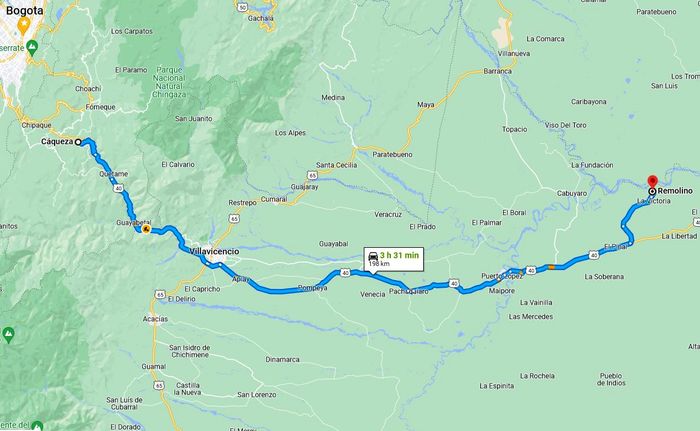This screenshot has height=431, width=700.
Task: Click the Villavicencio city label
Action: pos(214,251)
